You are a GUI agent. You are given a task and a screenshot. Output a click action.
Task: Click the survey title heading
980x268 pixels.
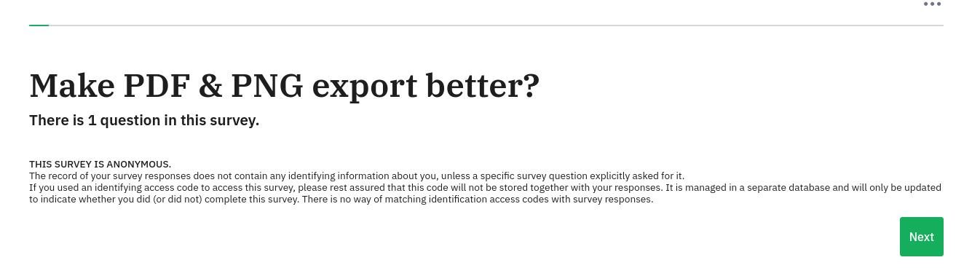click(x=285, y=86)
